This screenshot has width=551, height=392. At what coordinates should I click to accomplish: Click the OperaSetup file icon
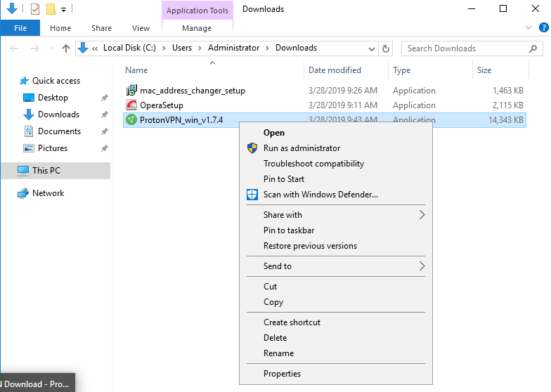(131, 105)
